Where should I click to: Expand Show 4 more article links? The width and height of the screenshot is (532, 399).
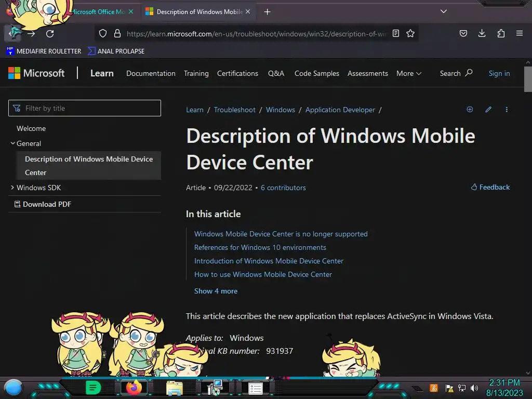[x=216, y=291]
